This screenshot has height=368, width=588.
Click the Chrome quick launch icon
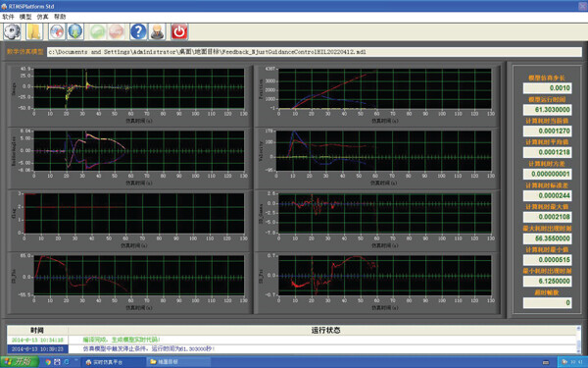[x=48, y=362]
